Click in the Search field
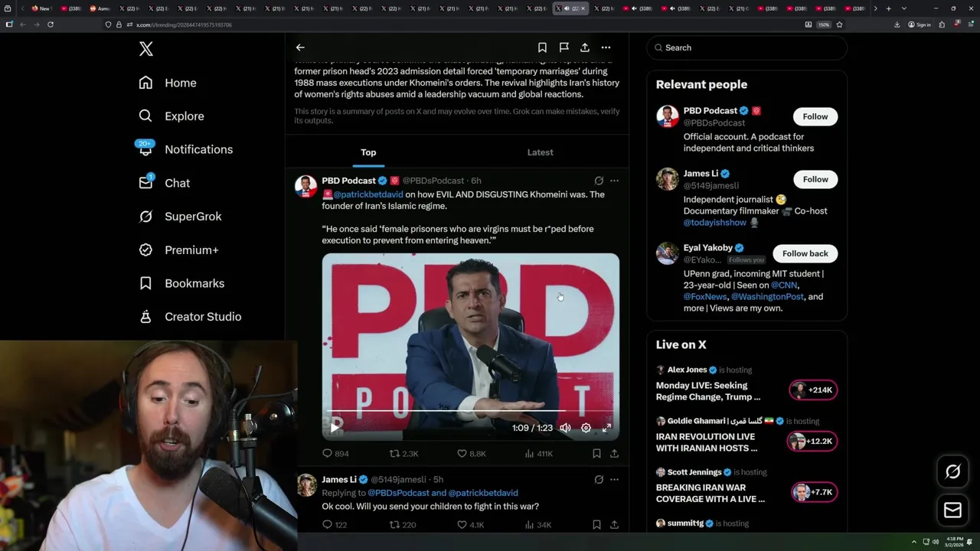 (x=746, y=47)
